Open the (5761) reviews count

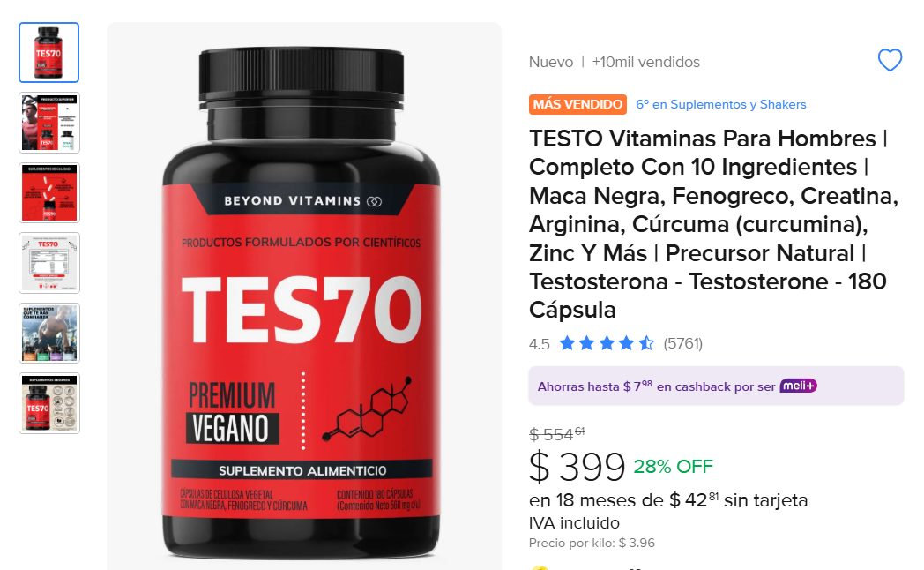[x=683, y=343]
